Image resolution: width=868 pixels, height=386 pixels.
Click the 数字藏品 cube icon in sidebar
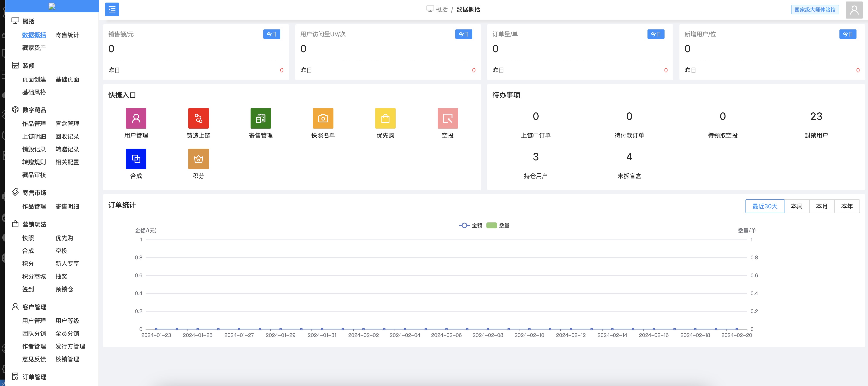click(15, 110)
